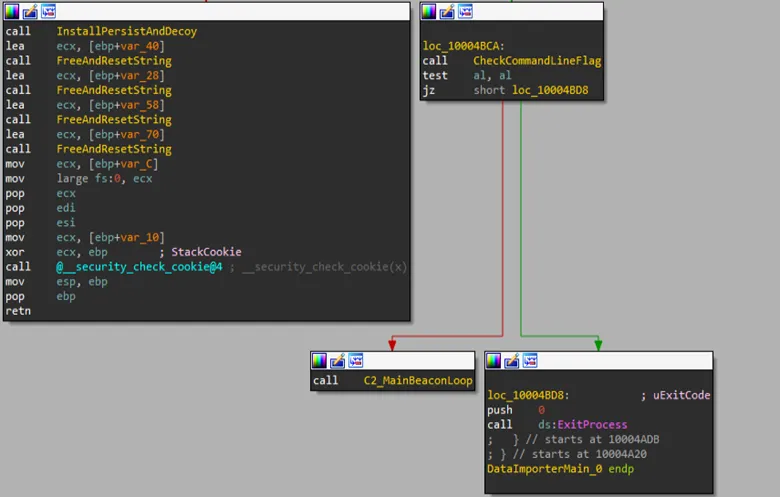The height and width of the screenshot is (497, 780).
Task: Click the retn instruction line
Action: (x=18, y=311)
